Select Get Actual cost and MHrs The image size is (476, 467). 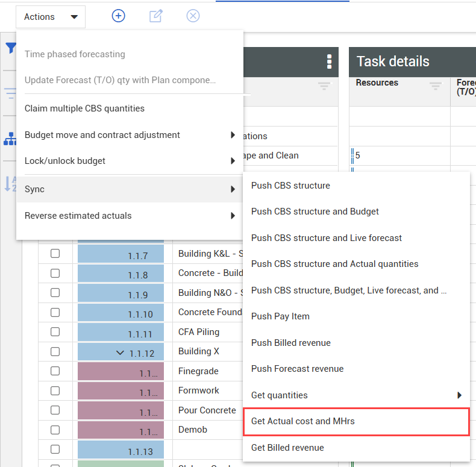(355, 421)
